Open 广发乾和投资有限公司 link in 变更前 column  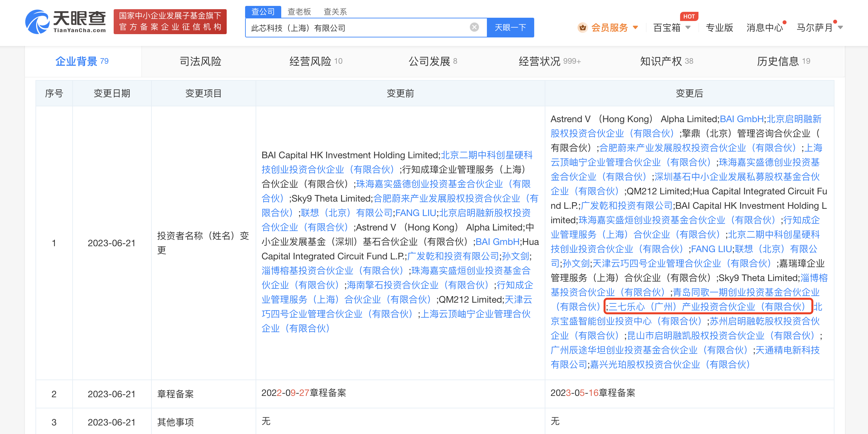click(x=453, y=256)
